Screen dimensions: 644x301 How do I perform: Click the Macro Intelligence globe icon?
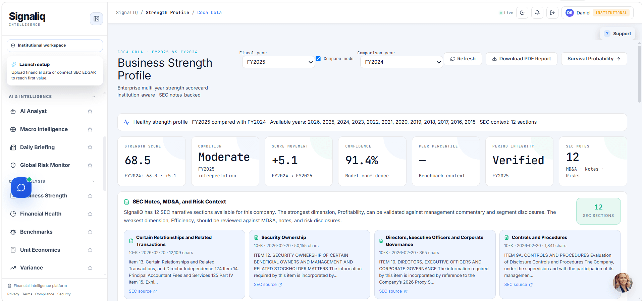coord(13,129)
